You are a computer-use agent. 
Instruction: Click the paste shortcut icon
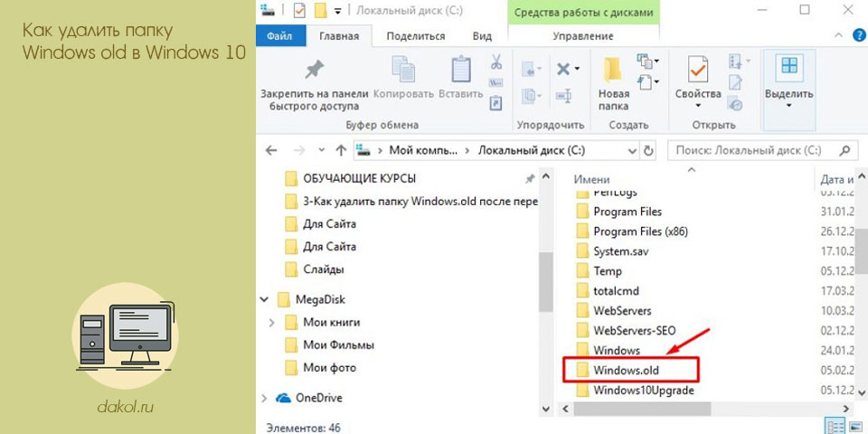point(496,103)
